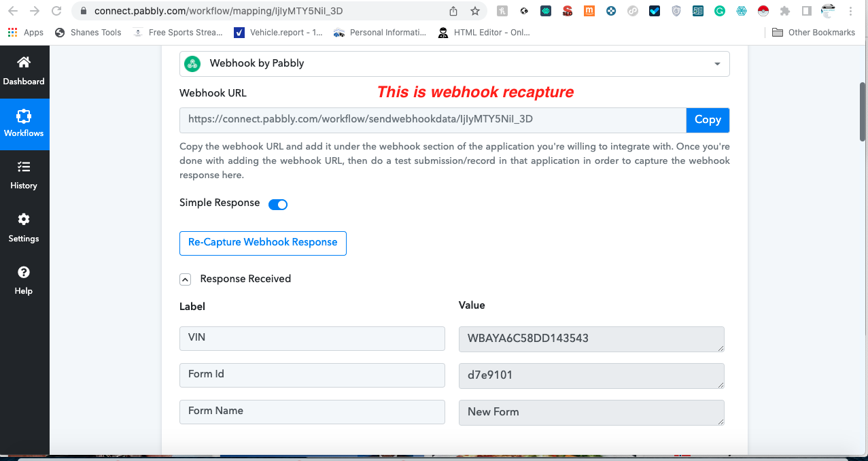
Task: Open the Apps bookmarks shortcut
Action: click(26, 32)
